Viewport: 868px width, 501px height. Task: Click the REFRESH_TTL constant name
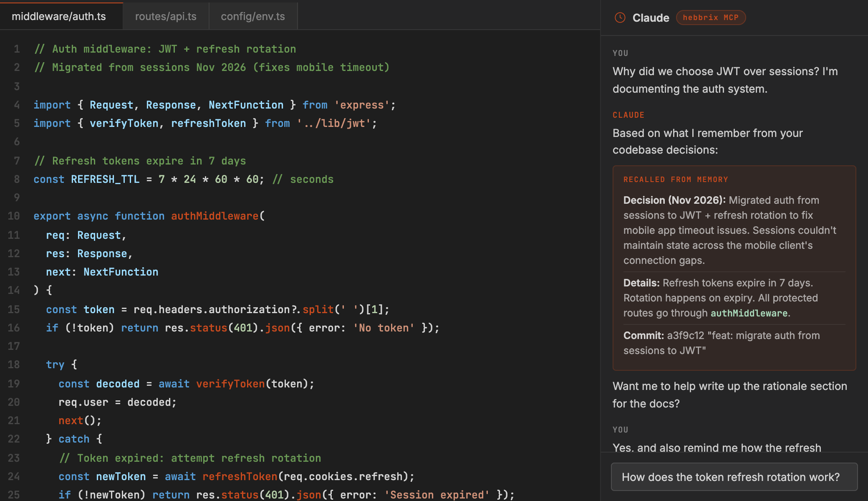(105, 180)
